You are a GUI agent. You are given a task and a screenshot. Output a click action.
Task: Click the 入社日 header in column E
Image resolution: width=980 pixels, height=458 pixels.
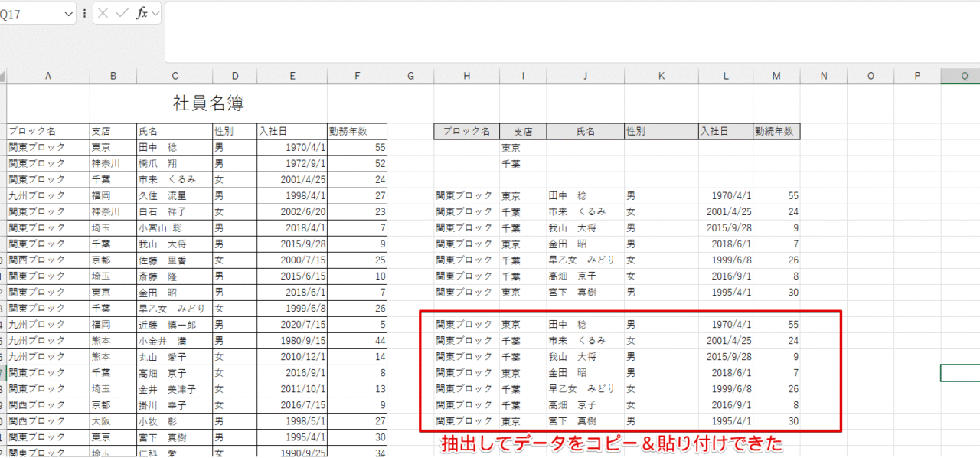292,132
